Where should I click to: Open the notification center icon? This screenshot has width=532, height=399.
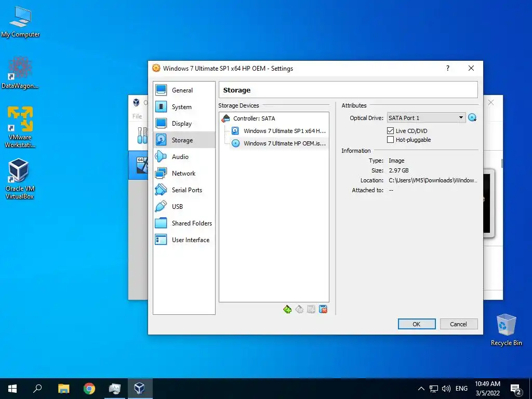point(516,390)
